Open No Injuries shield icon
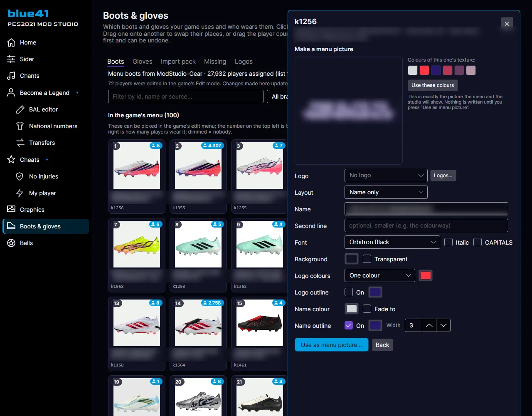The width and height of the screenshot is (532, 416). point(20,176)
